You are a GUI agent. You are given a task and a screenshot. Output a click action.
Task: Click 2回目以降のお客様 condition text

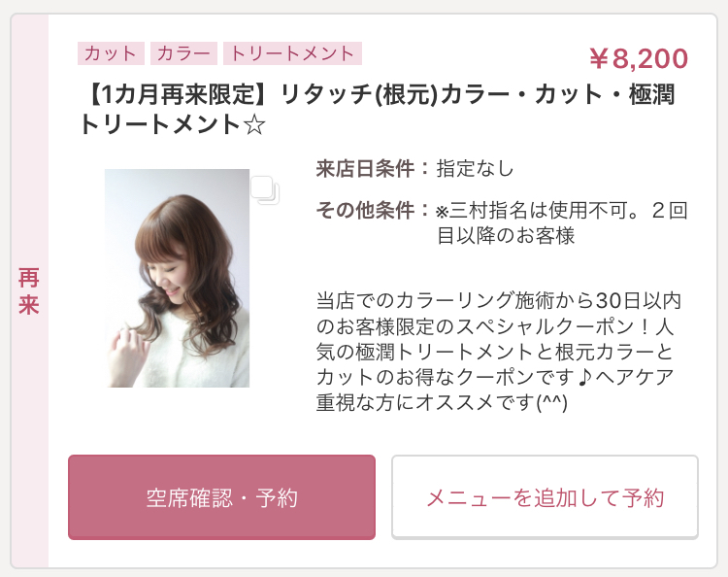coord(562,223)
